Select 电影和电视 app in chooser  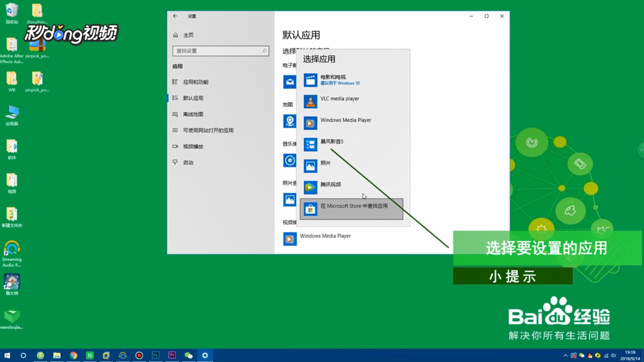pyautogui.click(x=352, y=80)
